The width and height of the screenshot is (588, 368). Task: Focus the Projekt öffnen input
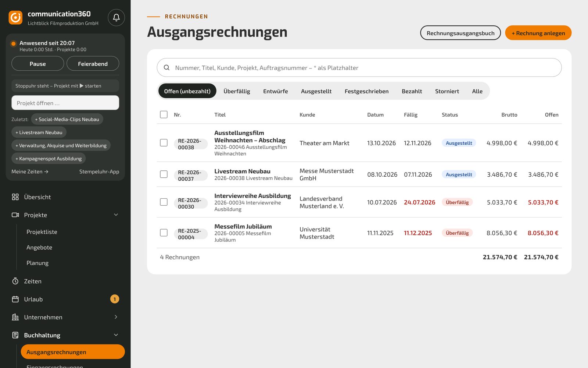pyautogui.click(x=65, y=103)
